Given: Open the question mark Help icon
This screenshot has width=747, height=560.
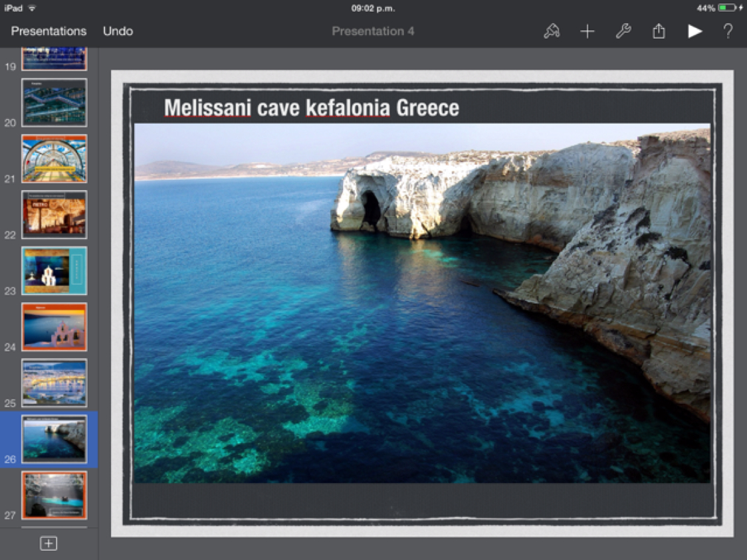Looking at the screenshot, I should [x=728, y=31].
